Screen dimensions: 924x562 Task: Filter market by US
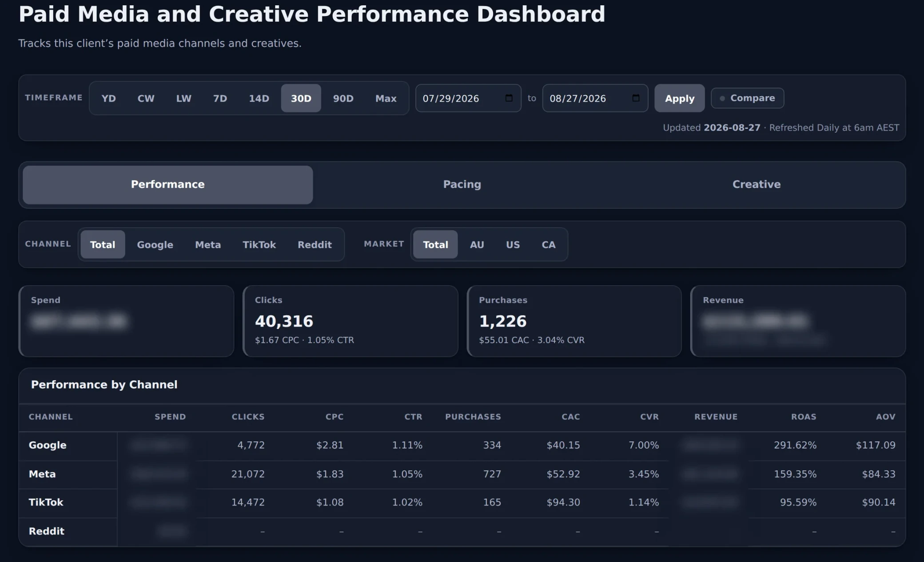513,244
